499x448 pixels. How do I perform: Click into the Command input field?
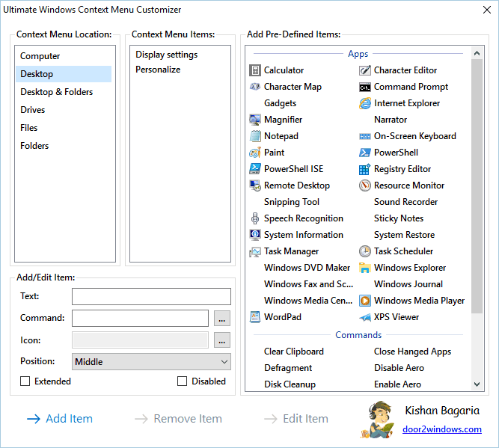pos(141,318)
